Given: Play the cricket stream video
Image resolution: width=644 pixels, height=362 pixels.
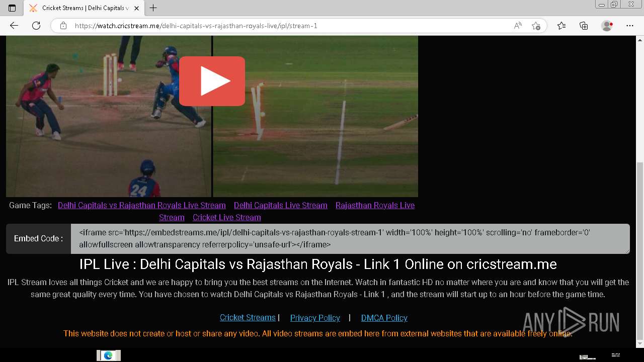Looking at the screenshot, I should click(x=212, y=81).
